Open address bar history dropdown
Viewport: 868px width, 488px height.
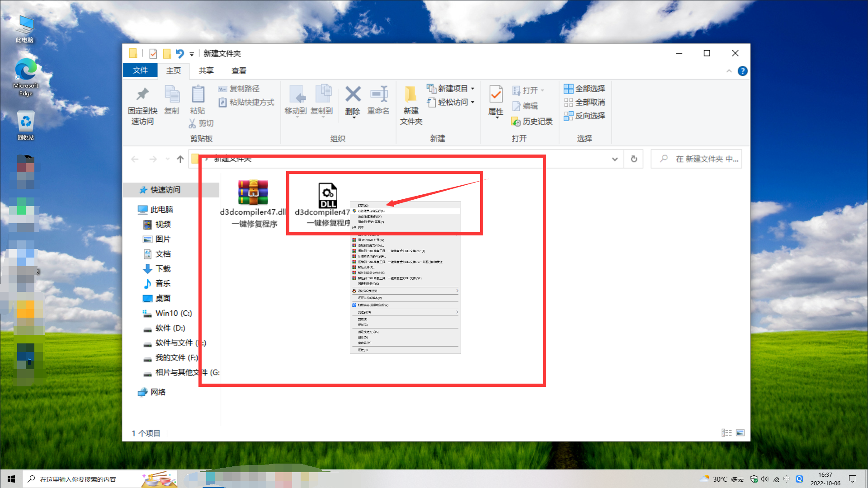tap(615, 159)
